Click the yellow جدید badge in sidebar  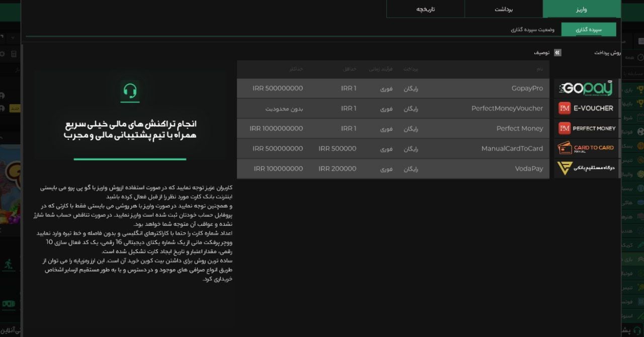[x=16, y=108]
